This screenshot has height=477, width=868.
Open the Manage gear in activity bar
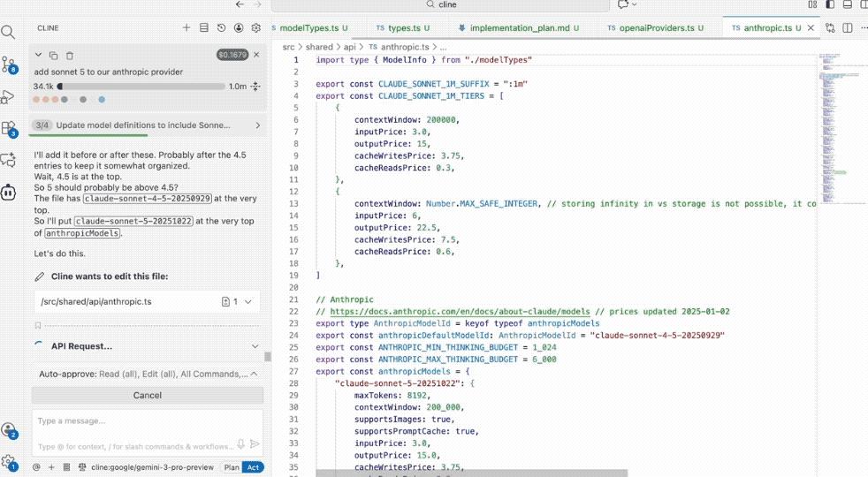tap(9, 462)
